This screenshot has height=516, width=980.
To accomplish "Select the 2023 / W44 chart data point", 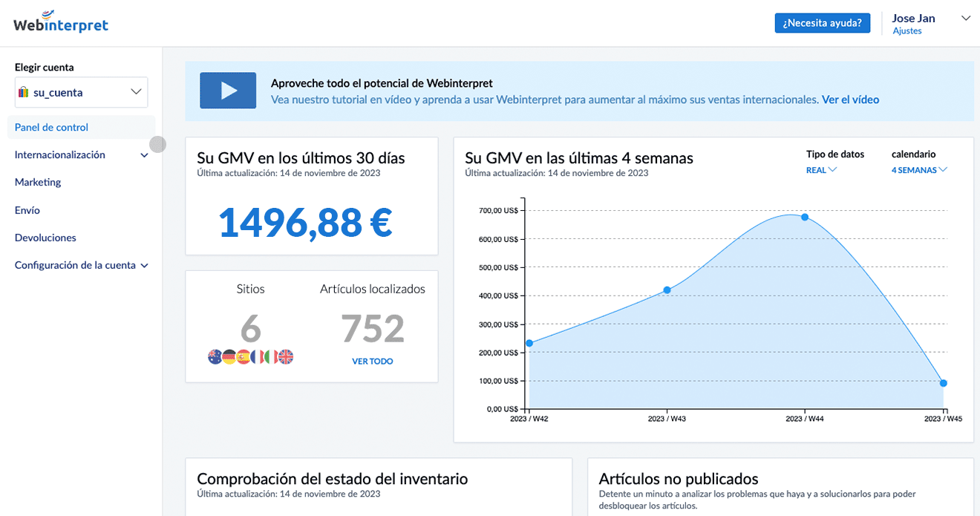I will point(805,218).
